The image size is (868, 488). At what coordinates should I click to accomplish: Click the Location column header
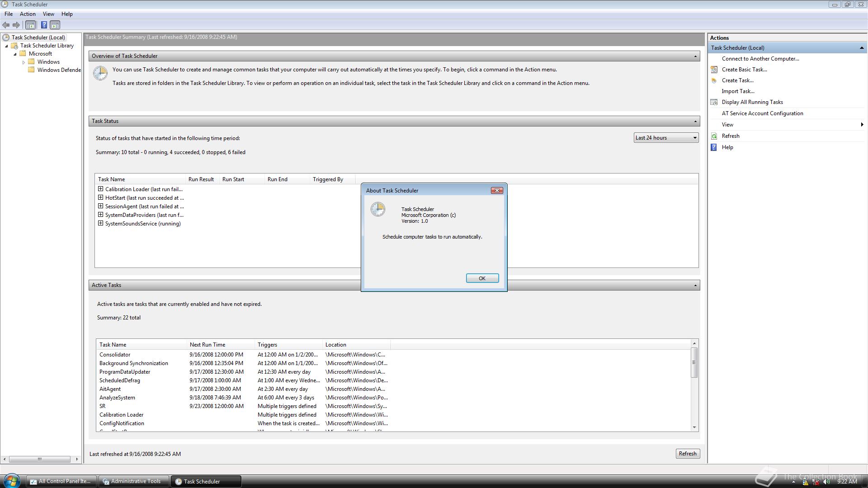(356, 345)
